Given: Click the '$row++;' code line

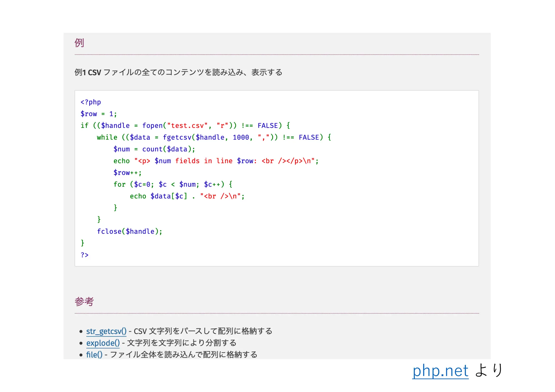Looking at the screenshot, I should click(x=127, y=173).
